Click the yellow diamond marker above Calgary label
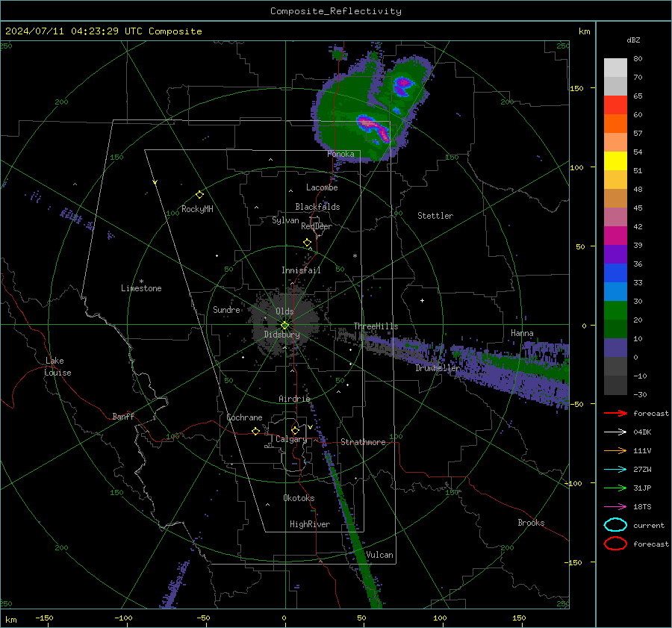Screen dimensions: 672x628 coord(295,430)
